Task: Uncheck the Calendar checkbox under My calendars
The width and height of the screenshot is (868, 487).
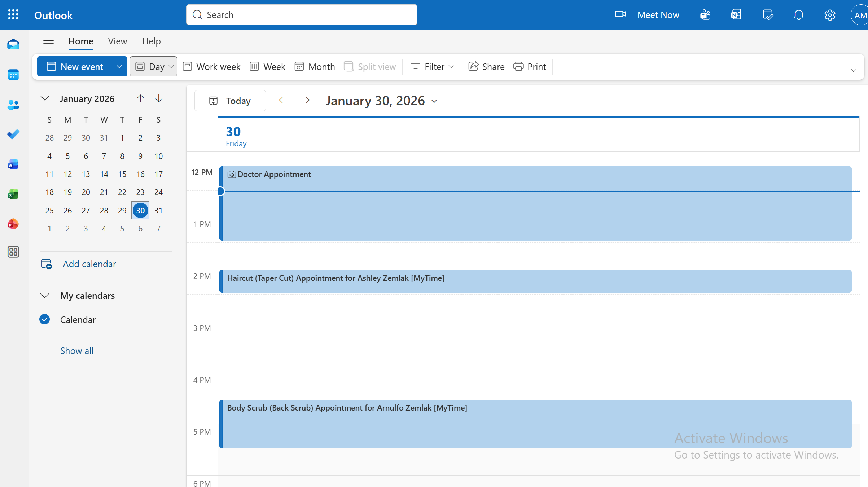Action: click(x=45, y=320)
